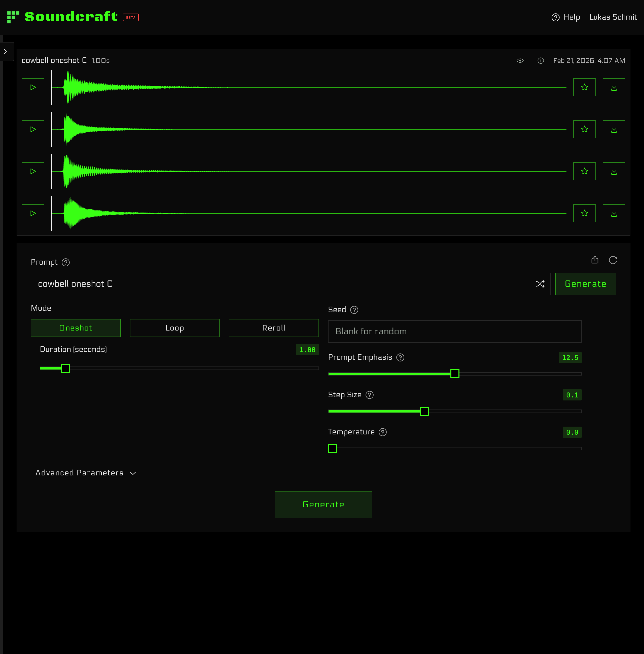Download the third generated sample
Image resolution: width=644 pixels, height=654 pixels.
(x=614, y=171)
